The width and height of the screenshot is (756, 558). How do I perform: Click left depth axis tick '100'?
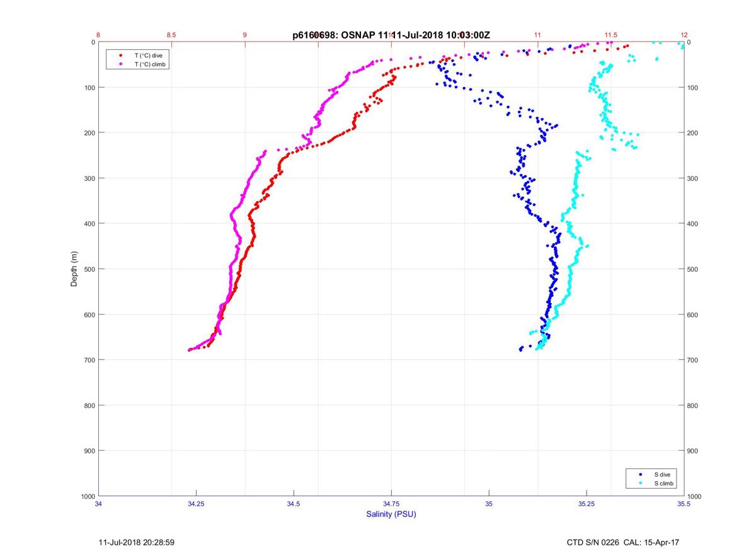click(89, 88)
